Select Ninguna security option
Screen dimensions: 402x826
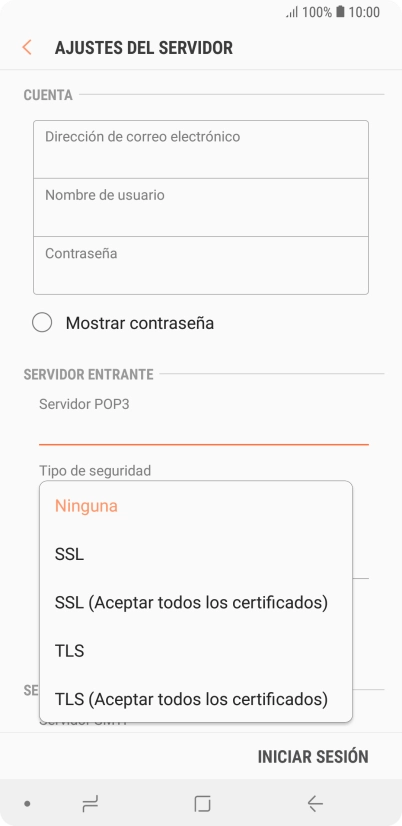pyautogui.click(x=196, y=506)
